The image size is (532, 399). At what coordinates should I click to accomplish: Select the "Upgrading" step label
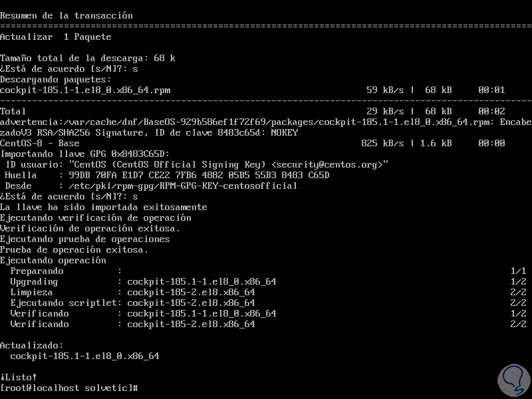click(34, 281)
